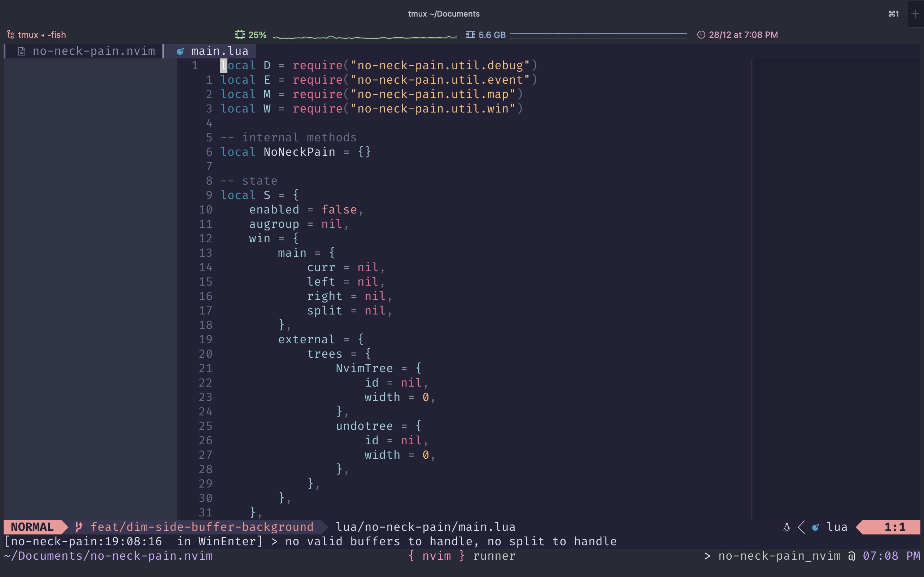Click the RAM icon beside 5.6 GB
The width and height of the screenshot is (924, 577).
point(471,34)
